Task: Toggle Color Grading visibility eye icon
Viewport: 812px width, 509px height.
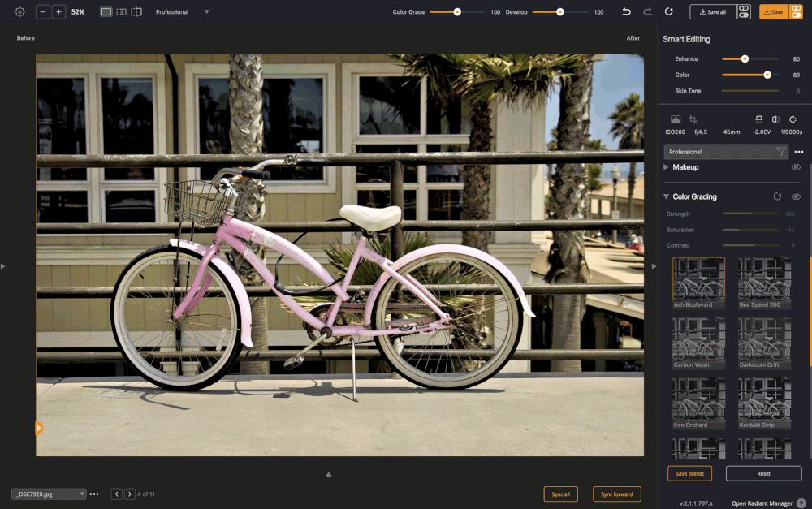Action: coord(796,196)
